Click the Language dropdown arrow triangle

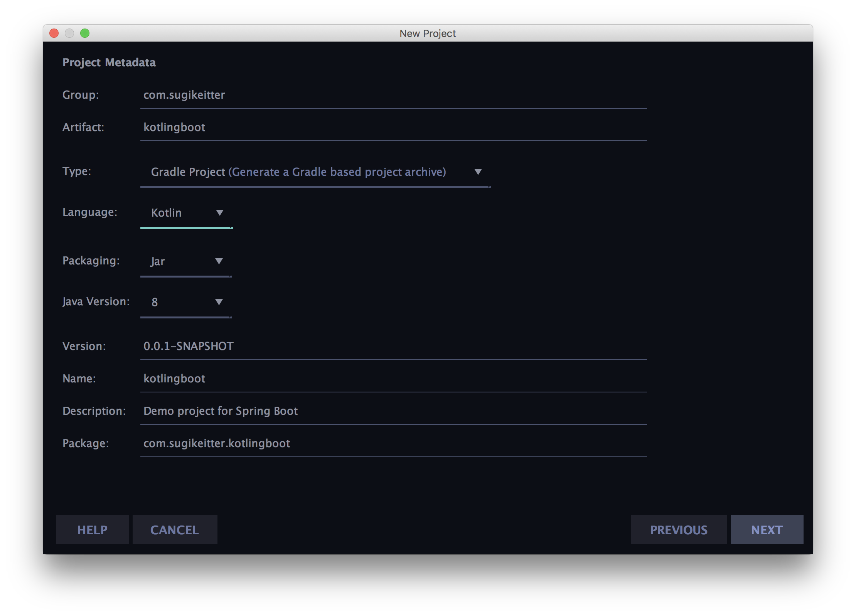(220, 212)
